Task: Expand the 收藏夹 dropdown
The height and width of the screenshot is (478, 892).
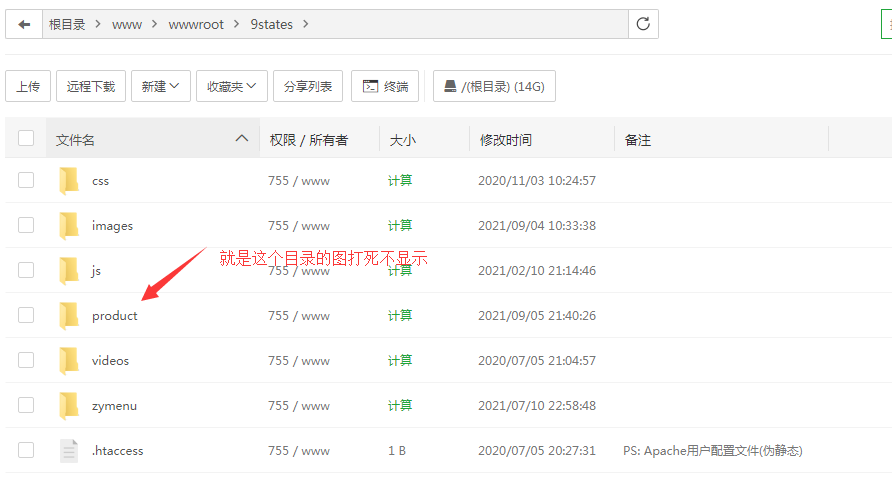Action: [x=232, y=86]
